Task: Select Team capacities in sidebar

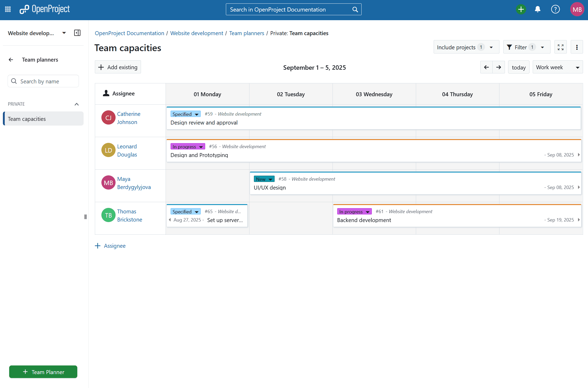Action: click(x=43, y=119)
